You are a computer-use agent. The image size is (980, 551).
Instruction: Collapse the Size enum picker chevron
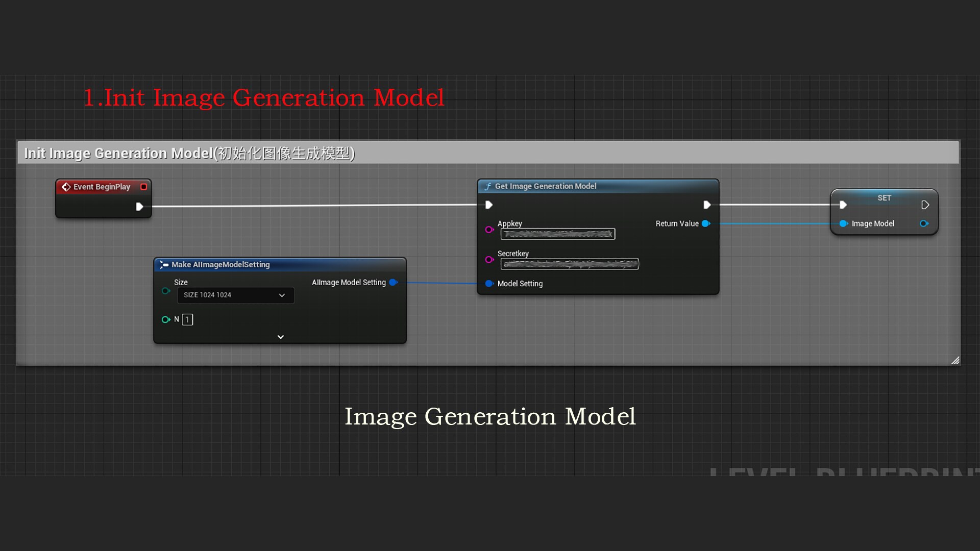[x=282, y=295]
